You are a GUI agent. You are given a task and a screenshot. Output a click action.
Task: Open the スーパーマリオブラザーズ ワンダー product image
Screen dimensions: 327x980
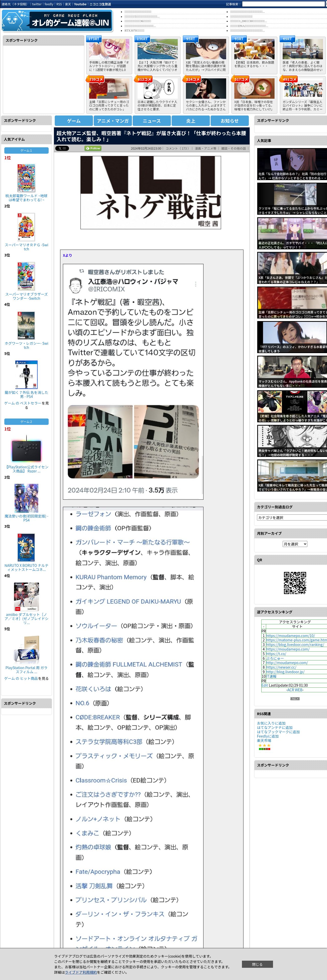click(26, 276)
